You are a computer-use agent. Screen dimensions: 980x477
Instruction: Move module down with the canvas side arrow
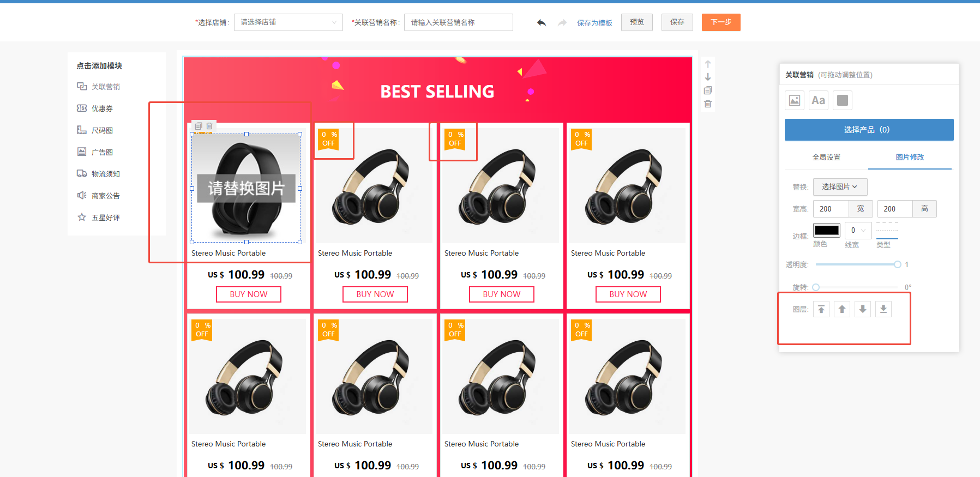pyautogui.click(x=708, y=77)
